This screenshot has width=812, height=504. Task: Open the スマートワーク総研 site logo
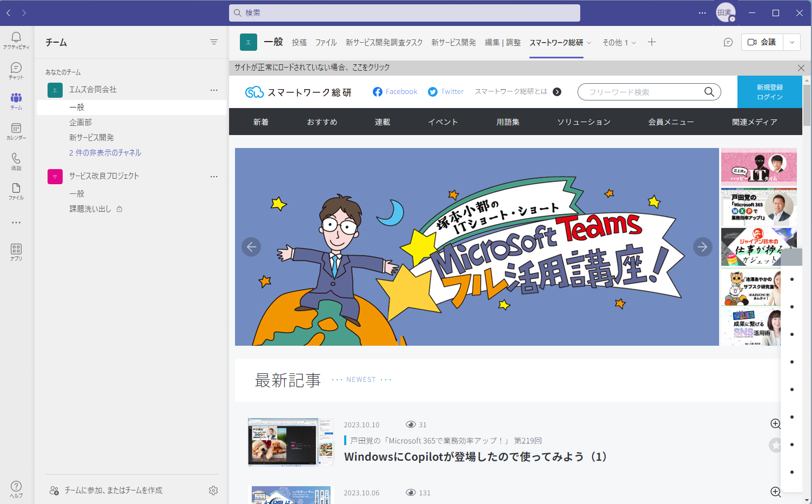[x=298, y=92]
